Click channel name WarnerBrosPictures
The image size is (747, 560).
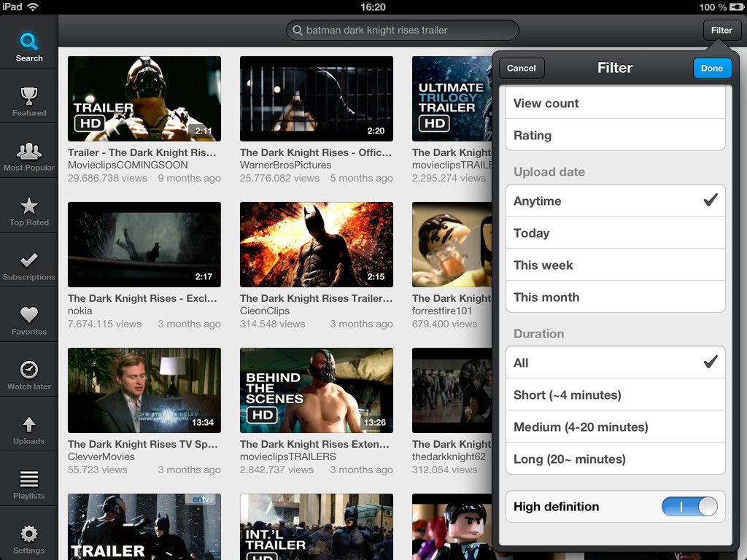pos(286,165)
